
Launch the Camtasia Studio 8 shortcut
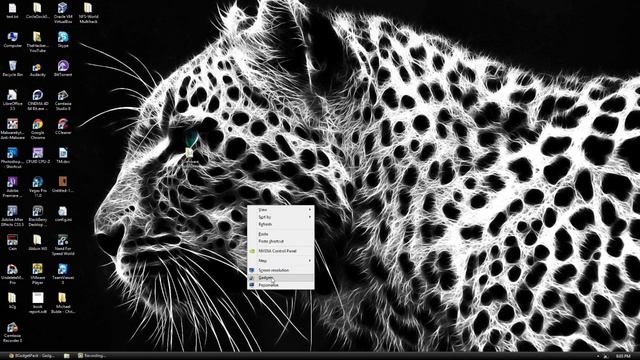click(63, 100)
